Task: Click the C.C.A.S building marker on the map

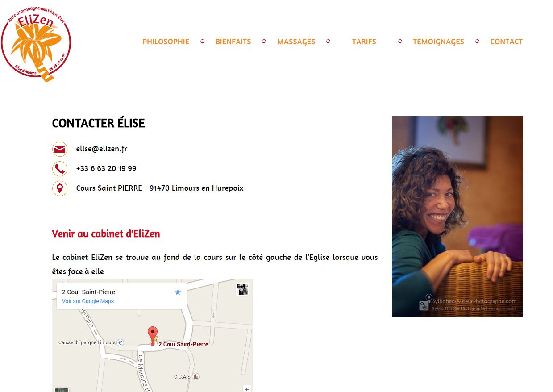Action: [x=195, y=377]
